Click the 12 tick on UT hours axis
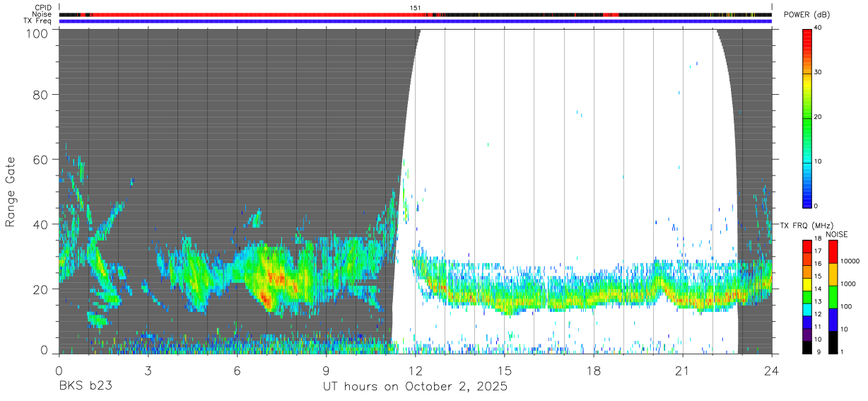 pos(416,371)
